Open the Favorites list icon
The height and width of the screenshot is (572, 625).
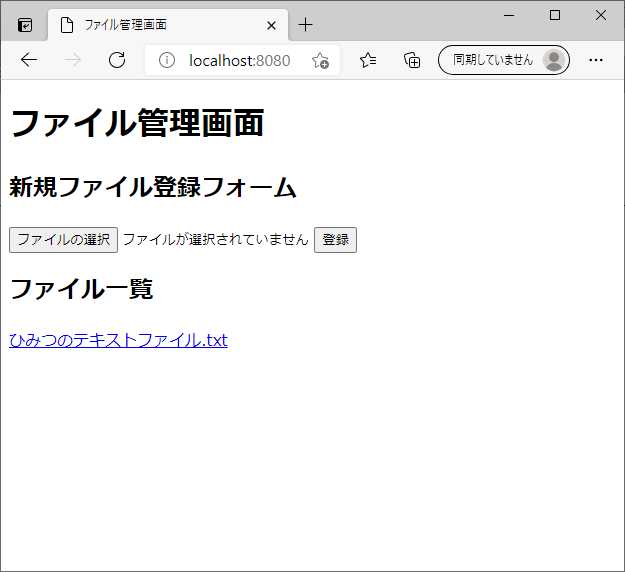click(x=368, y=60)
